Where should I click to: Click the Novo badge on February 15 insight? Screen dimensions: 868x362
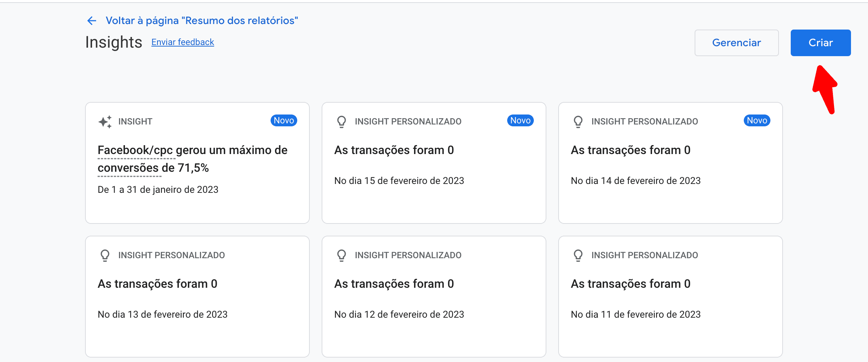pyautogui.click(x=521, y=120)
